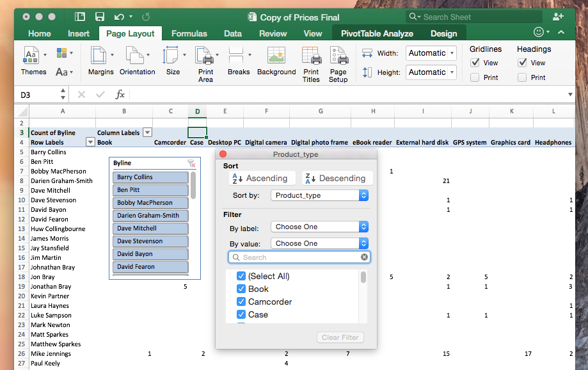Open the Column Labels filter arrow

point(148,133)
